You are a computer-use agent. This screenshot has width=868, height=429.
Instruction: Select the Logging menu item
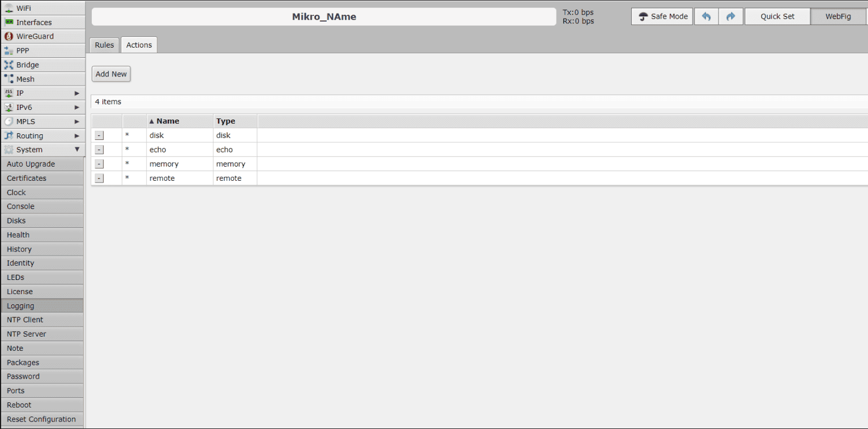click(x=42, y=305)
